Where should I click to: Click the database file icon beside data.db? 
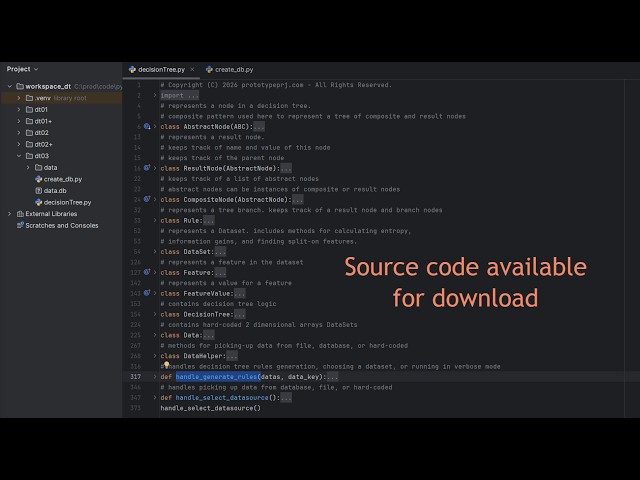(x=39, y=191)
